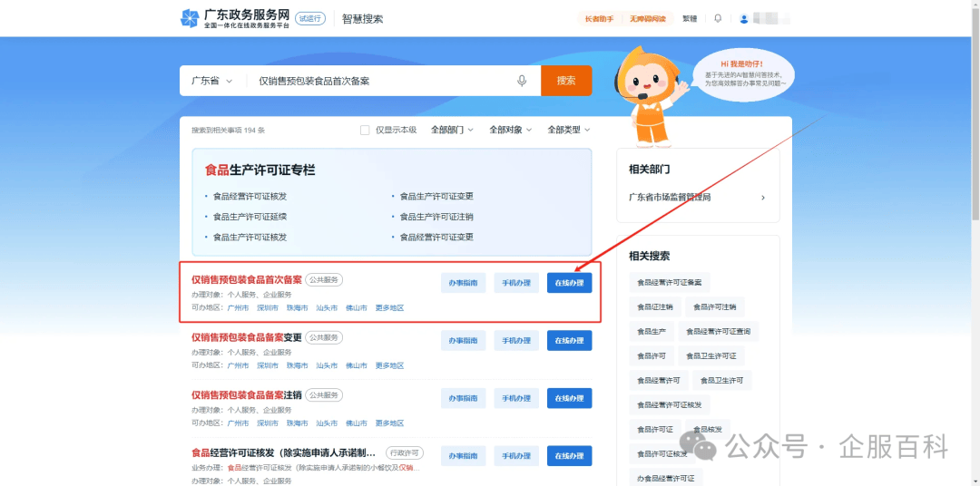Expand the 广东省 region dropdown
This screenshot has height=486, width=980.
[x=212, y=81]
